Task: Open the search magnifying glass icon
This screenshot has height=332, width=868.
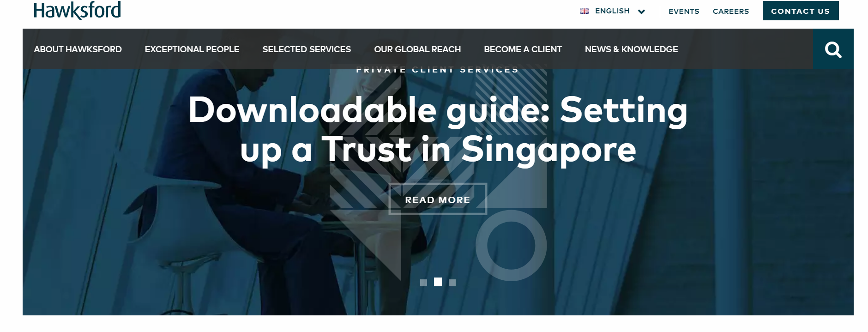Action: pos(833,49)
